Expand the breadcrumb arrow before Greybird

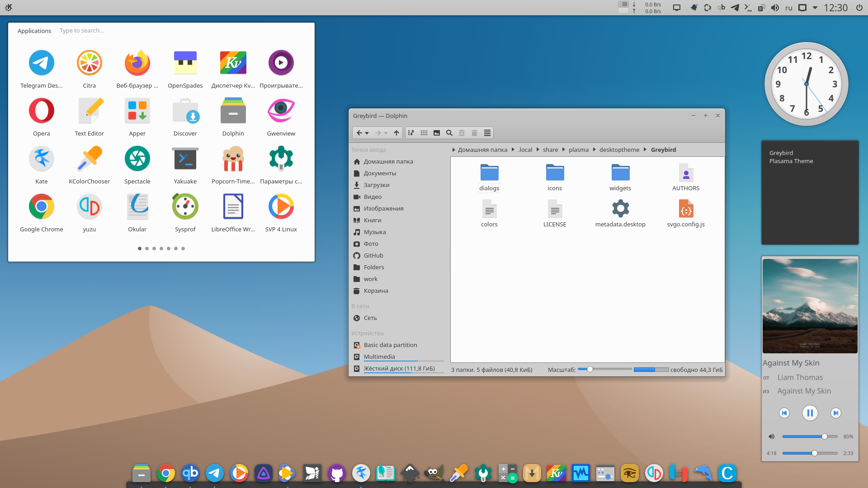(x=645, y=150)
